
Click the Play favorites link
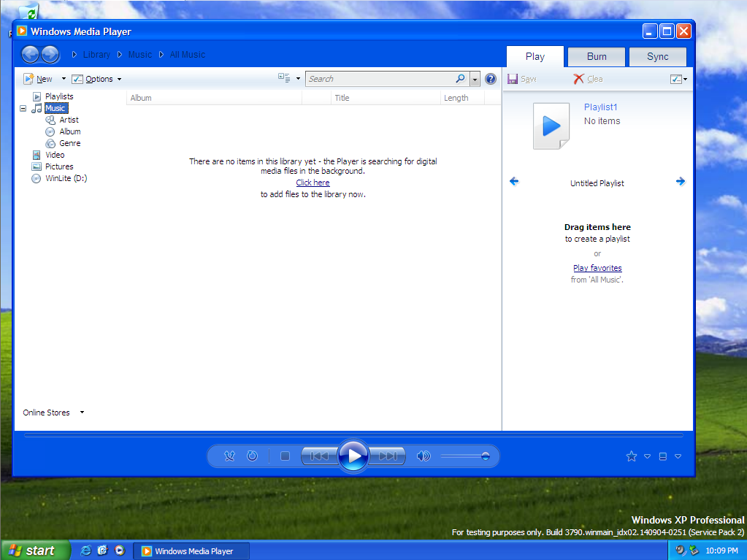tap(597, 268)
